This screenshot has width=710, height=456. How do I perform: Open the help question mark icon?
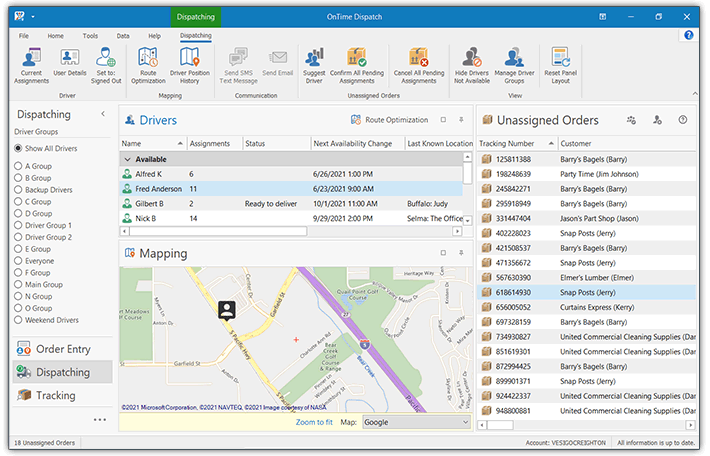(689, 35)
